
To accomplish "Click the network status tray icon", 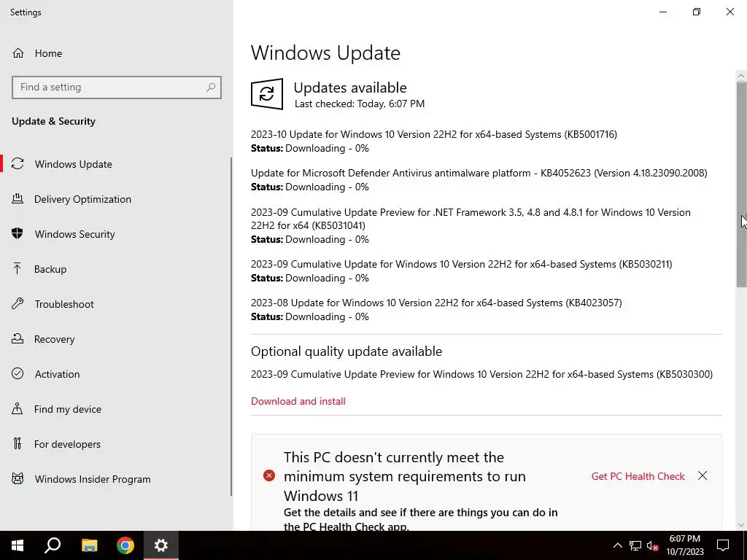I will coord(635,545).
